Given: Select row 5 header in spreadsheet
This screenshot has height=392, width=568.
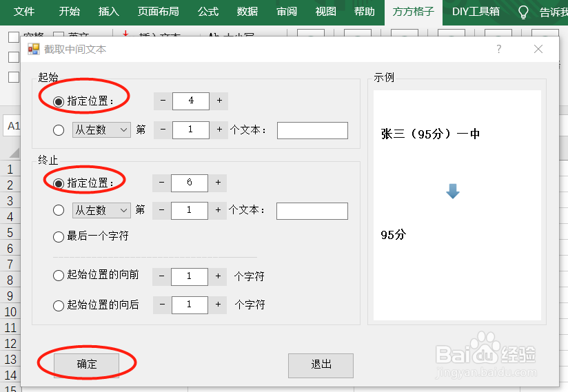Looking at the screenshot, I should [x=10, y=233].
